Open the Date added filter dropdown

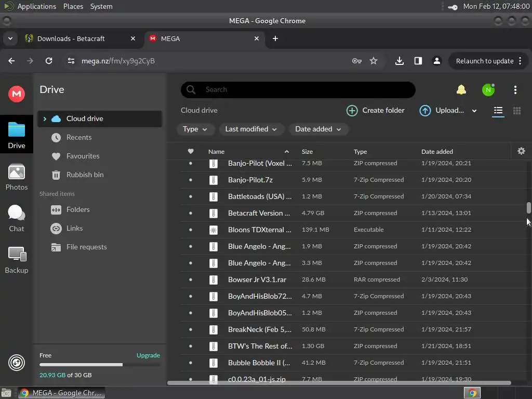pos(318,129)
